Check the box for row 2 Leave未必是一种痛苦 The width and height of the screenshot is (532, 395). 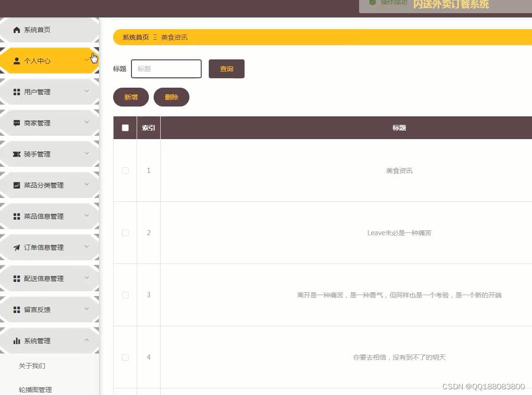125,233
